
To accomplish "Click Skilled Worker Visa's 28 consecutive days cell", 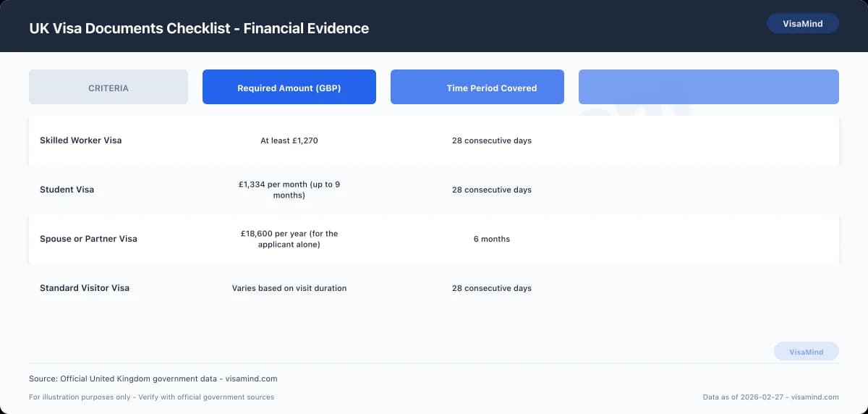I will coord(492,140).
